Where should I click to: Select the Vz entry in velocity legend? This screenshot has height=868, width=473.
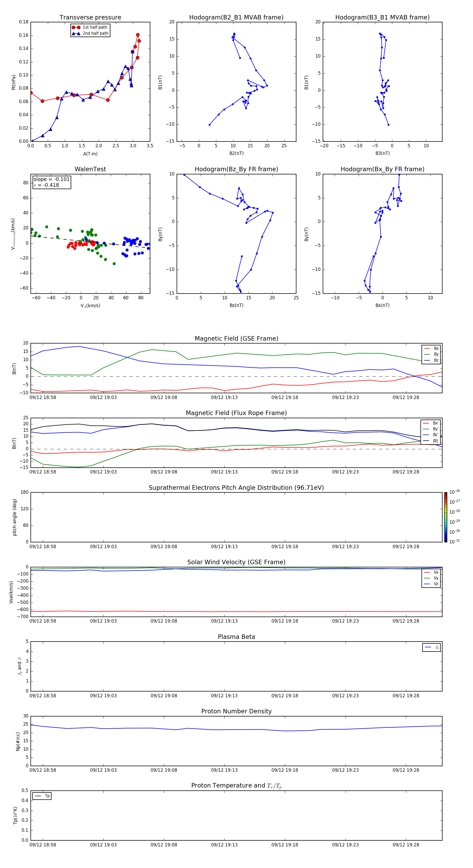(x=431, y=584)
